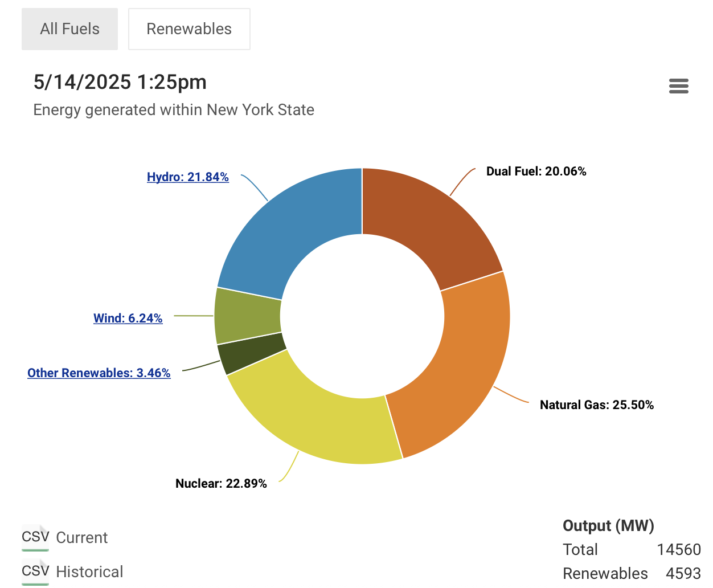Screen dimensions: 713x588
Task: Switch to the Renewables tab
Action: (x=189, y=29)
